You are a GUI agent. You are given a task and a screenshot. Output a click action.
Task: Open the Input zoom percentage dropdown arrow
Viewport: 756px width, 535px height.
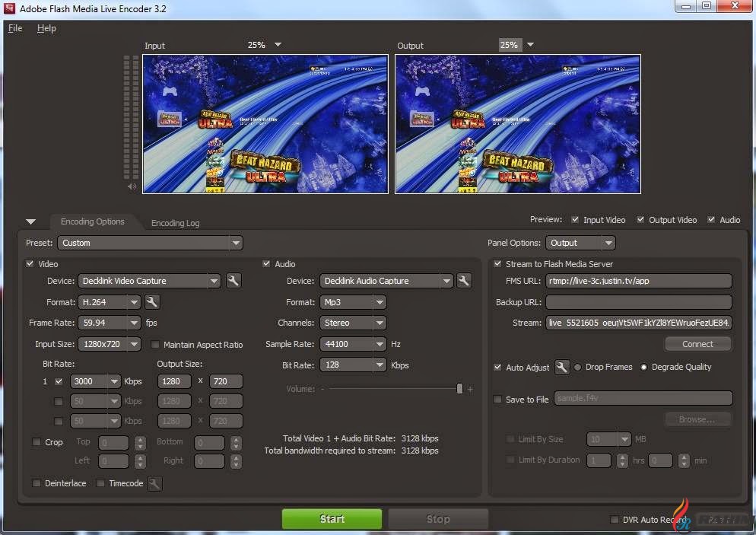click(x=278, y=45)
